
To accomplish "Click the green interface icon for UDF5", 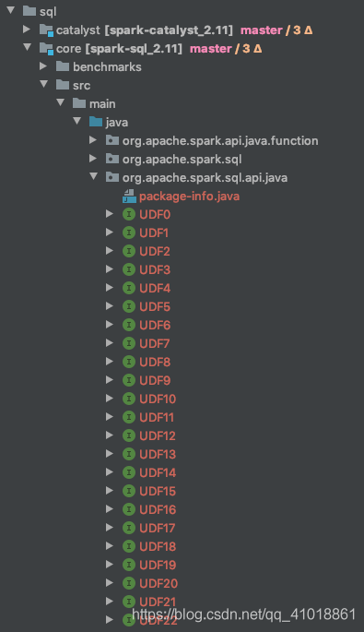I will [129, 306].
